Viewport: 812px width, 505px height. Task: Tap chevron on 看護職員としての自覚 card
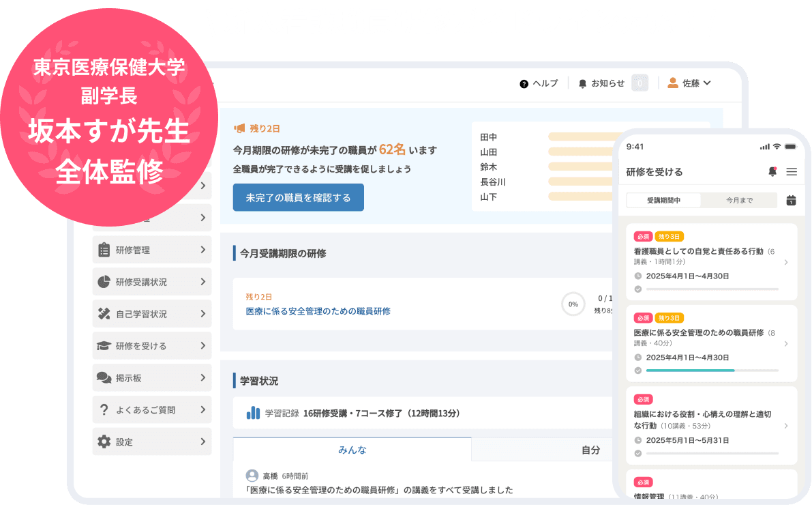pos(786,262)
